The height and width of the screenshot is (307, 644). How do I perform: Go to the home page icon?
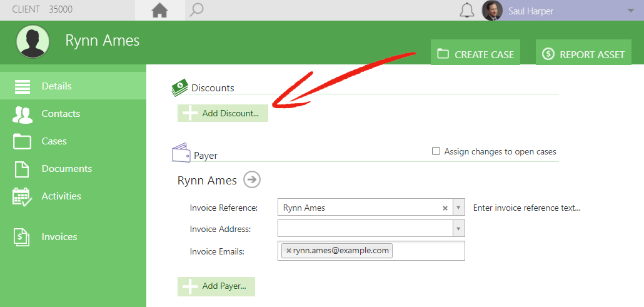tap(160, 10)
